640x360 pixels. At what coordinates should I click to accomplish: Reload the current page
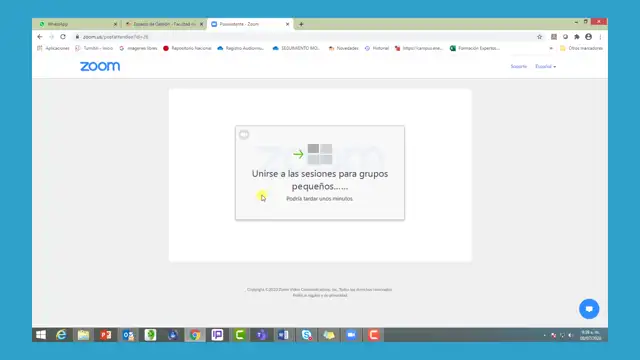pos(63,37)
